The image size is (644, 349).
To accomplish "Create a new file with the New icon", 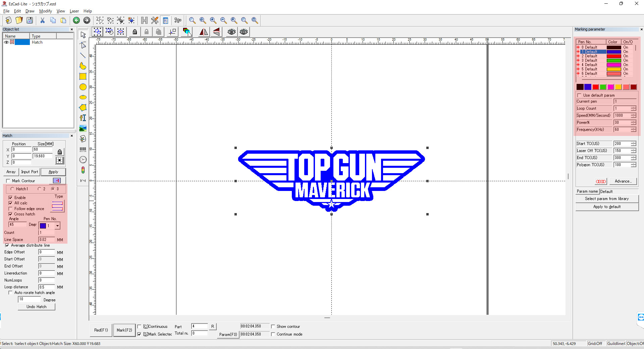I will tap(9, 20).
